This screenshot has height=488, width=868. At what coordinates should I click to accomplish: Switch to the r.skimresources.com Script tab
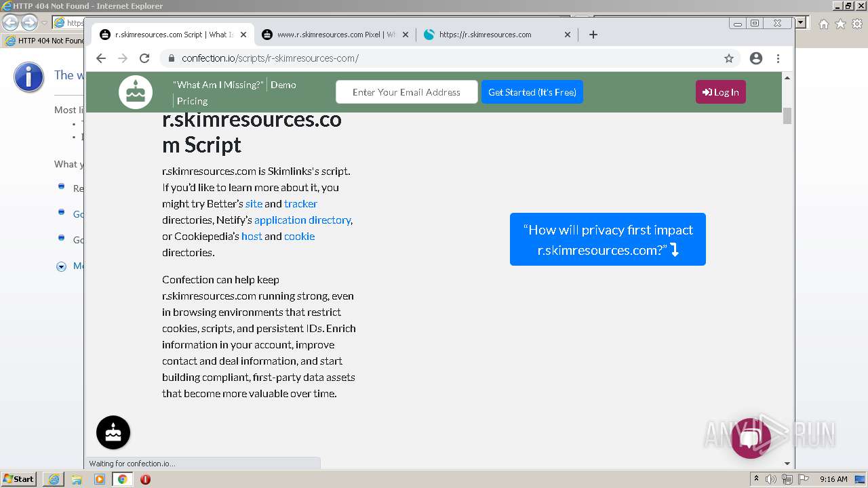[x=172, y=35]
